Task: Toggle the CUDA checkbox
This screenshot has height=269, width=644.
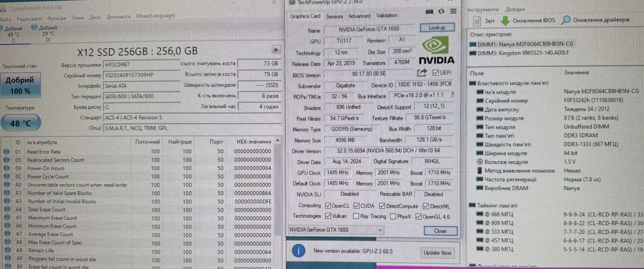Action: click(x=356, y=206)
